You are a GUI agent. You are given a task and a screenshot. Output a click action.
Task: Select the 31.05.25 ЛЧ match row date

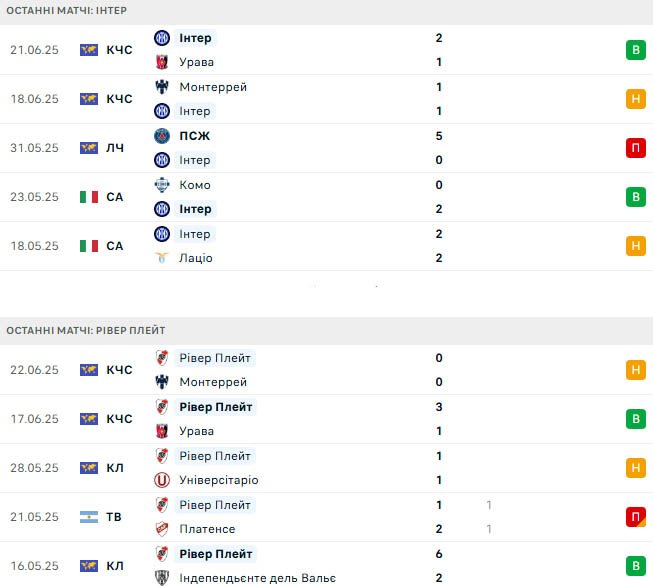coord(34,148)
